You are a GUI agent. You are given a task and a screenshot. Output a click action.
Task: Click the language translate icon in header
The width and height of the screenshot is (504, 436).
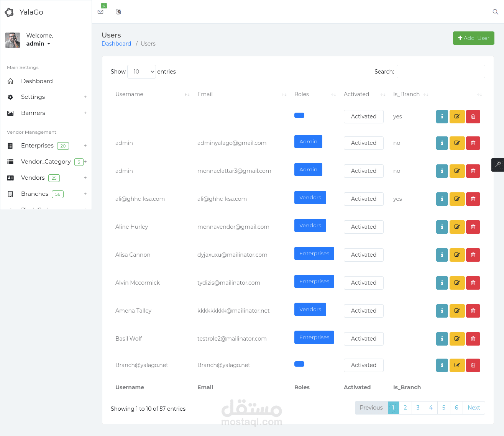118,12
